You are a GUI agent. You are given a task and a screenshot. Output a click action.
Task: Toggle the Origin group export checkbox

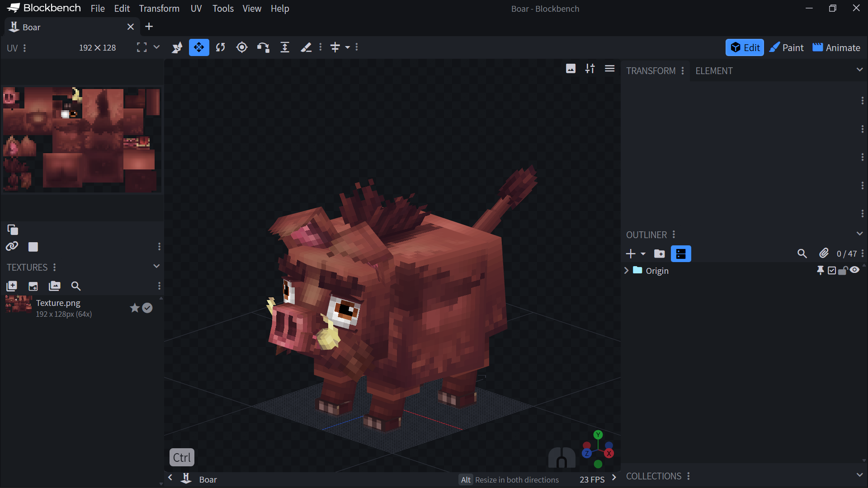pyautogui.click(x=832, y=271)
